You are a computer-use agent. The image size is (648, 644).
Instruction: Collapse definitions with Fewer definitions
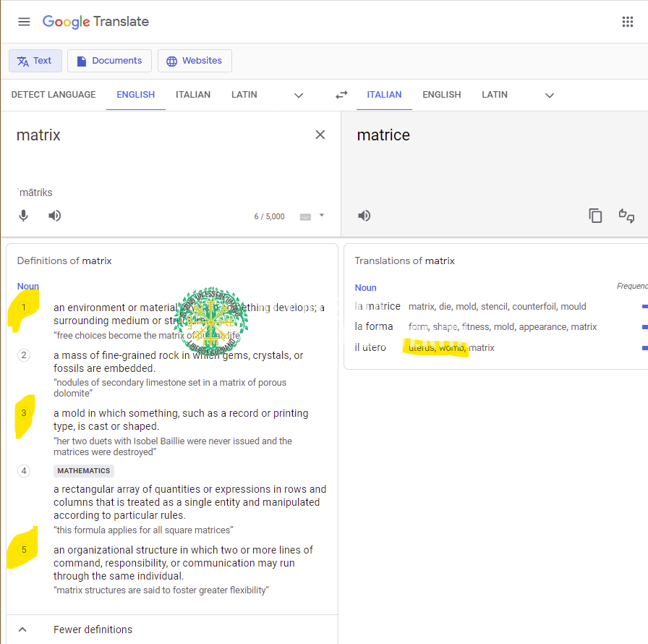93,630
